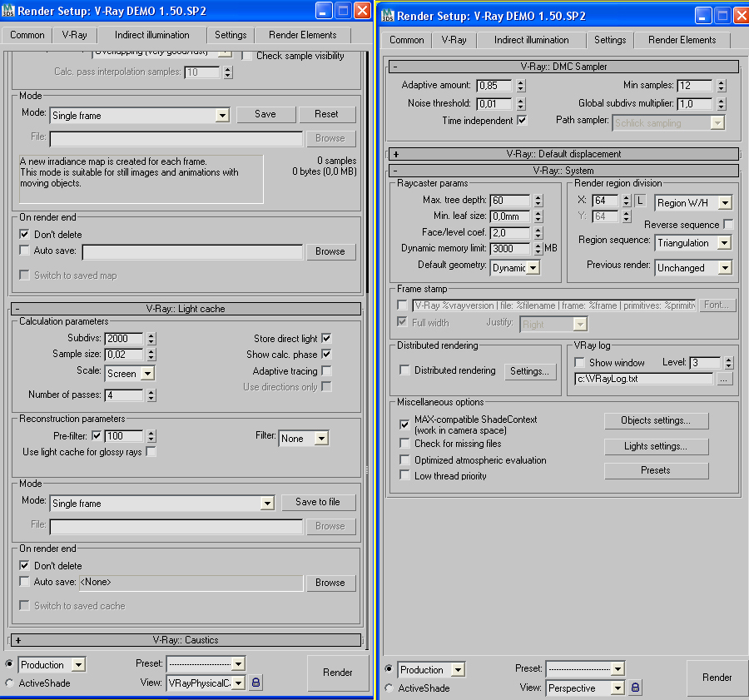The image size is (749, 700).
Task: Collapse the V-Ray:: DMC Sampler rollout
Action: (563, 67)
